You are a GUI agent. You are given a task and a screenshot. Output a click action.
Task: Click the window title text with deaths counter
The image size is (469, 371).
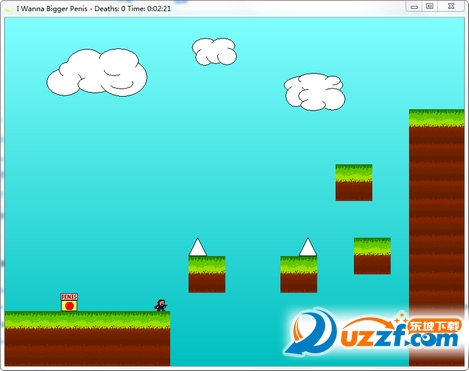94,9
